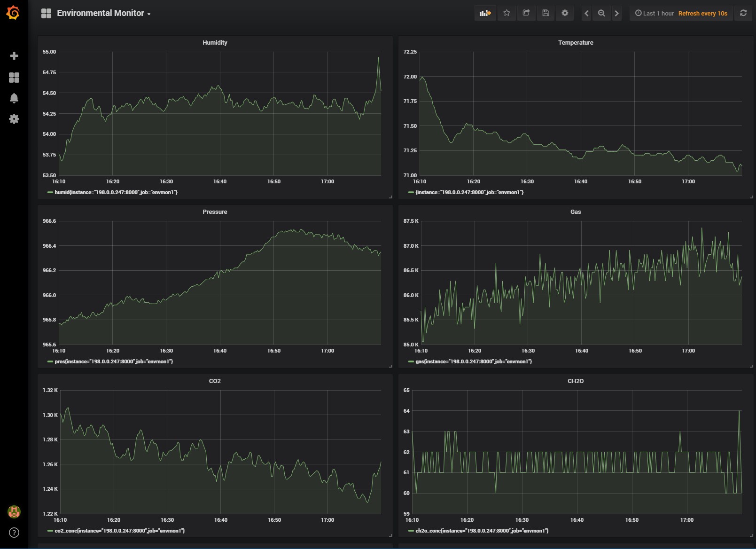Open the Configuration gear in sidebar
The height and width of the screenshot is (549, 756).
click(x=14, y=119)
